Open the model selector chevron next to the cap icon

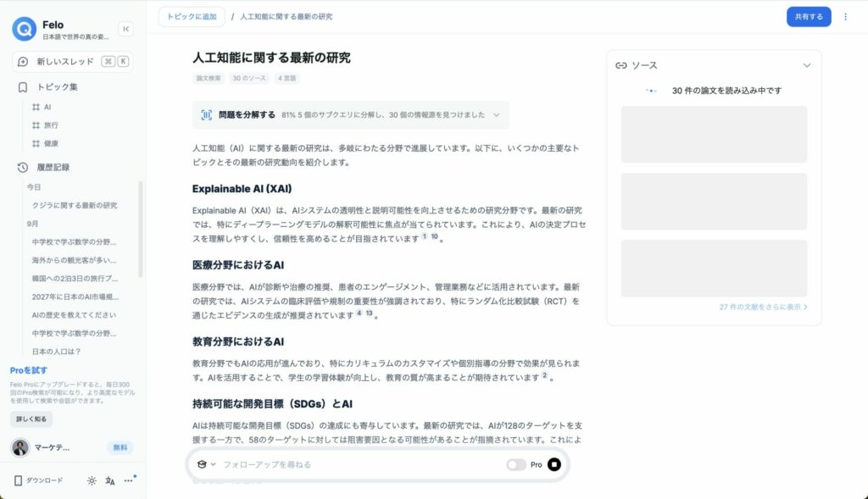[211, 464]
